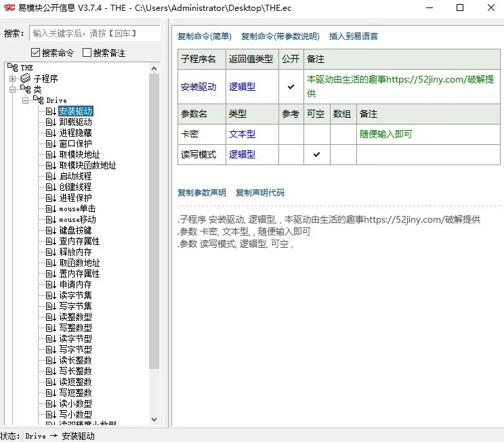
Task: Focus the 搜索 keyword input field
Action: tap(95, 33)
